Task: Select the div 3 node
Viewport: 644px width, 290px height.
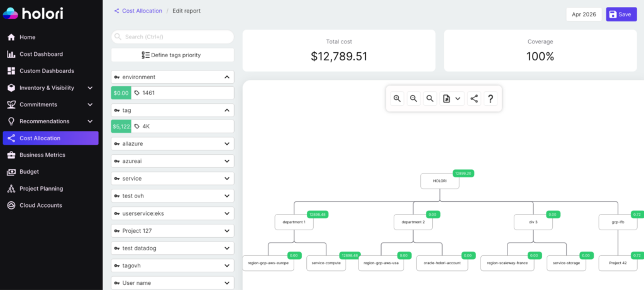Action: tap(533, 222)
